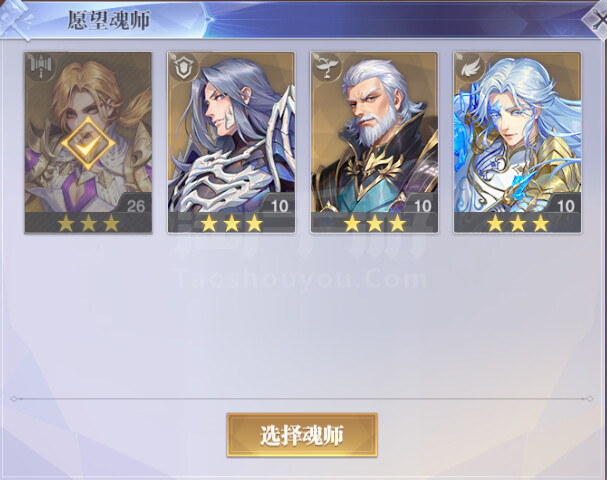The image size is (607, 480).
Task: Select the white-bearded elder hero card
Action: point(374,142)
